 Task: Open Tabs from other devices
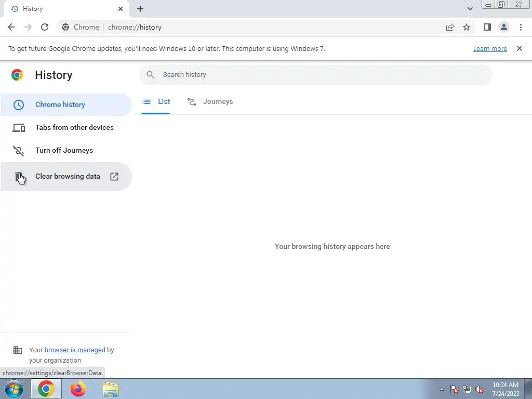(x=66, y=128)
